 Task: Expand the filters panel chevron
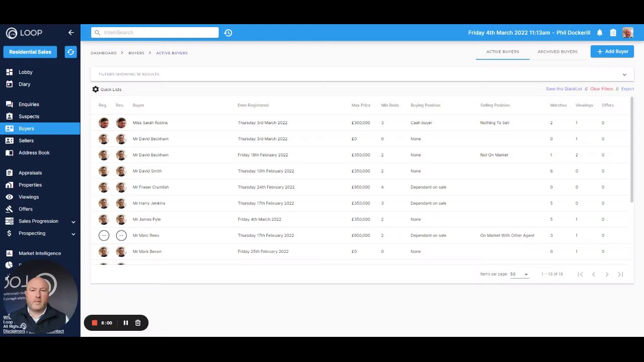click(624, 75)
